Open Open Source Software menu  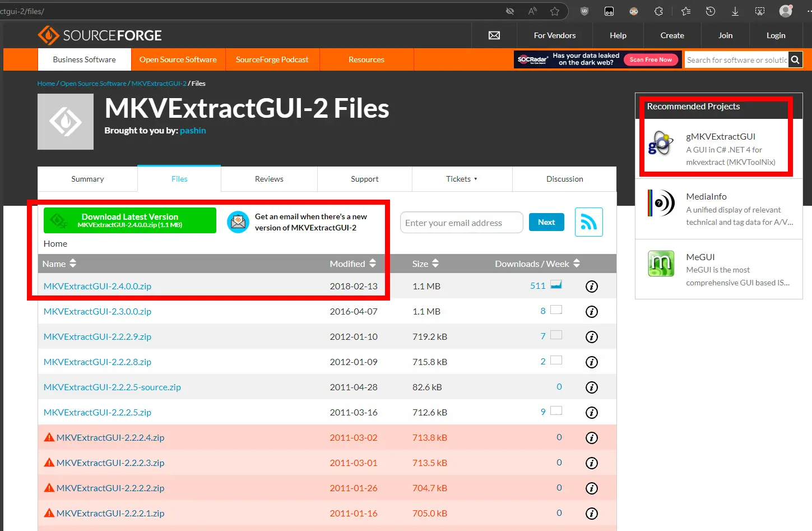pyautogui.click(x=178, y=59)
